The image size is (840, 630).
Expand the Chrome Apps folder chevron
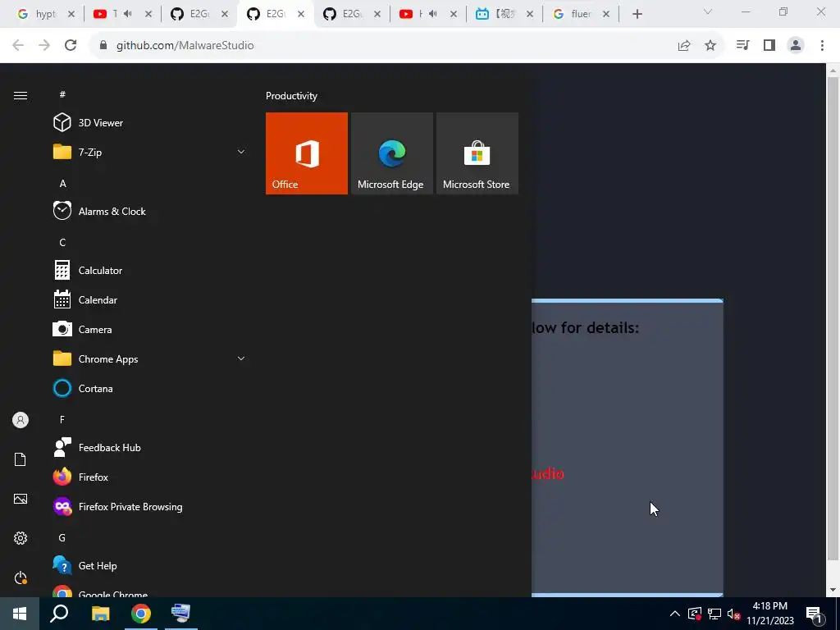click(241, 359)
